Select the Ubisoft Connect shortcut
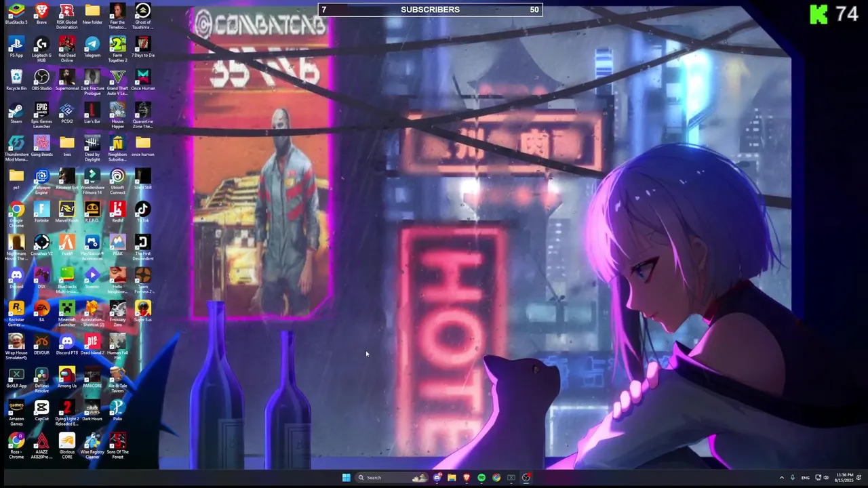The height and width of the screenshot is (488, 868). [117, 182]
